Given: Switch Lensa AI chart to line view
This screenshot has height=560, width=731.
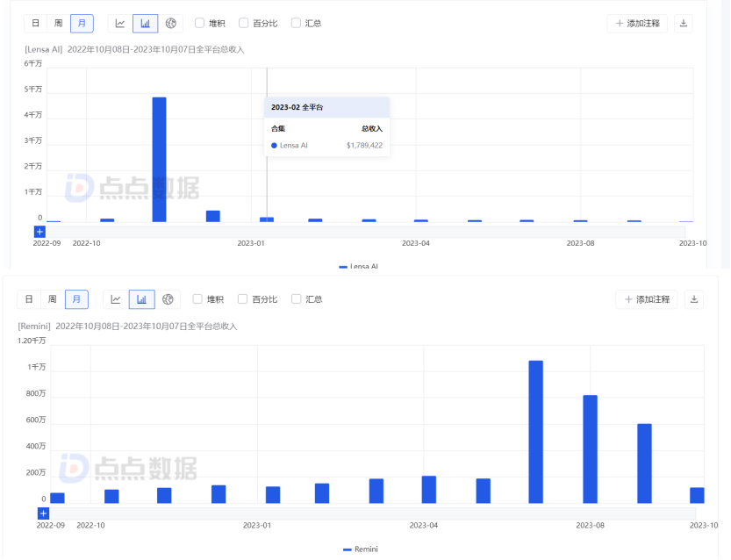Looking at the screenshot, I should click(x=120, y=23).
